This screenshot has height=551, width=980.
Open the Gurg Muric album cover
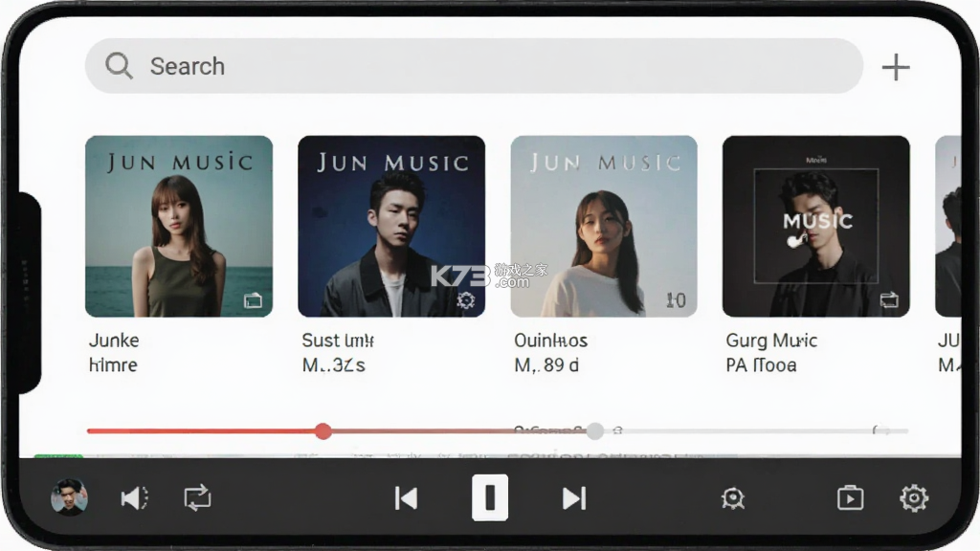pos(816,226)
